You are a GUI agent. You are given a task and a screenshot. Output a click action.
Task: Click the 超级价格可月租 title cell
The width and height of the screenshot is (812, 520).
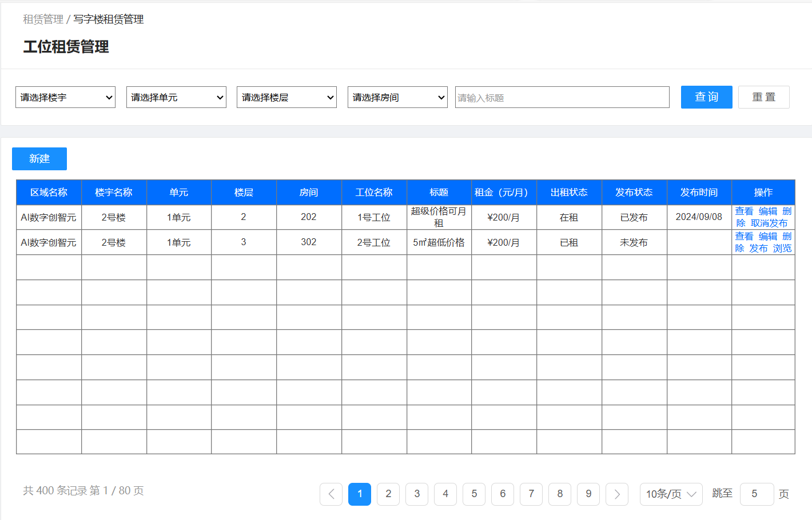(x=439, y=217)
